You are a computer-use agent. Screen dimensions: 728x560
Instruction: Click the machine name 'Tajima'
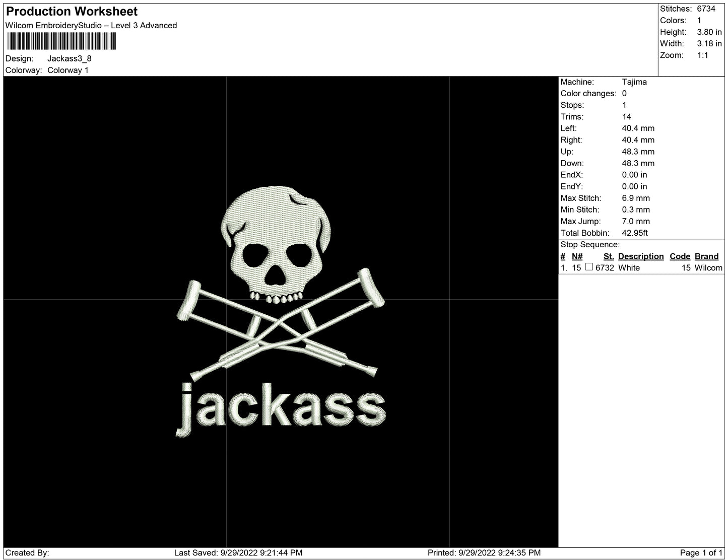pyautogui.click(x=634, y=82)
